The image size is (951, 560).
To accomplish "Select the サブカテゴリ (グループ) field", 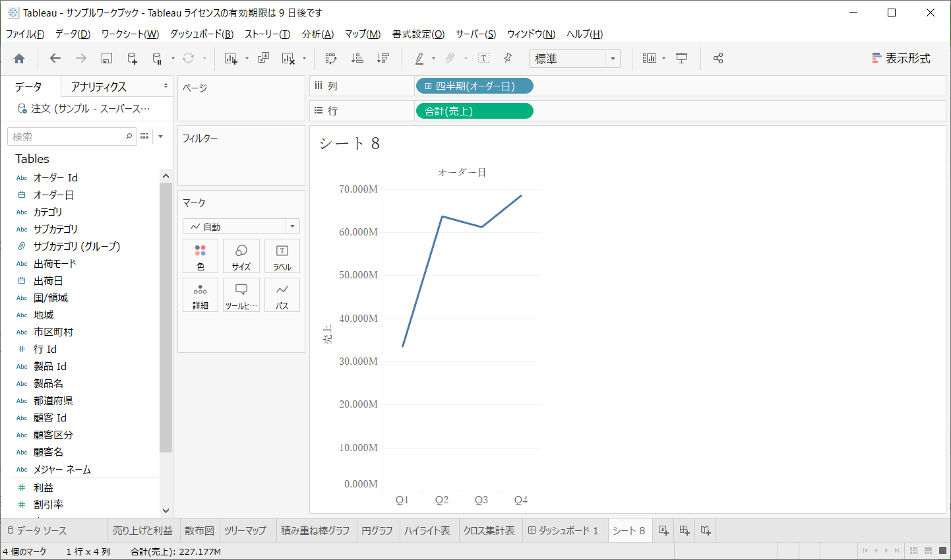I will coord(77,246).
